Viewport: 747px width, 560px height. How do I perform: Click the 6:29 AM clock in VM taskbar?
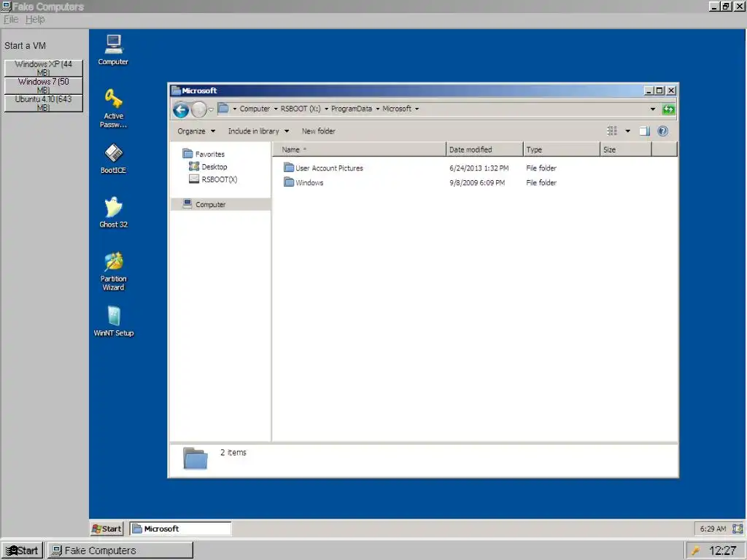(713, 529)
